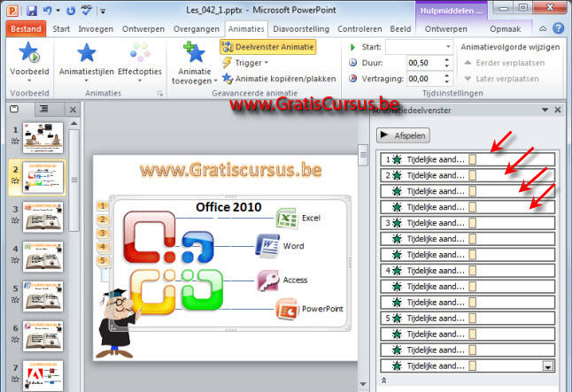This screenshot has height=392, width=572.
Task: Open the Controleren ribbon tab
Action: [359, 29]
